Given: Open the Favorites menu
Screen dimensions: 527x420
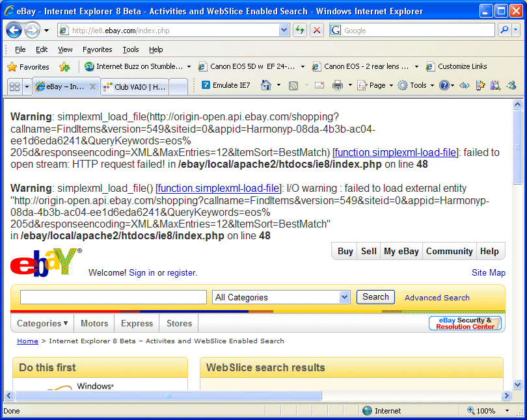Looking at the screenshot, I should [98, 49].
